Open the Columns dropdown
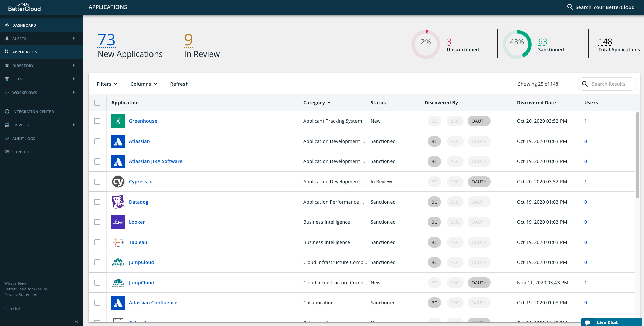Screen dimensions: 644x326 click(144, 84)
